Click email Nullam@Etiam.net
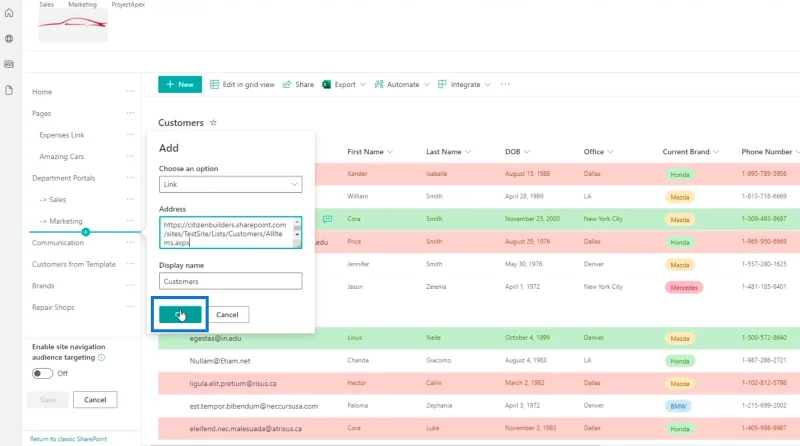 pos(220,361)
